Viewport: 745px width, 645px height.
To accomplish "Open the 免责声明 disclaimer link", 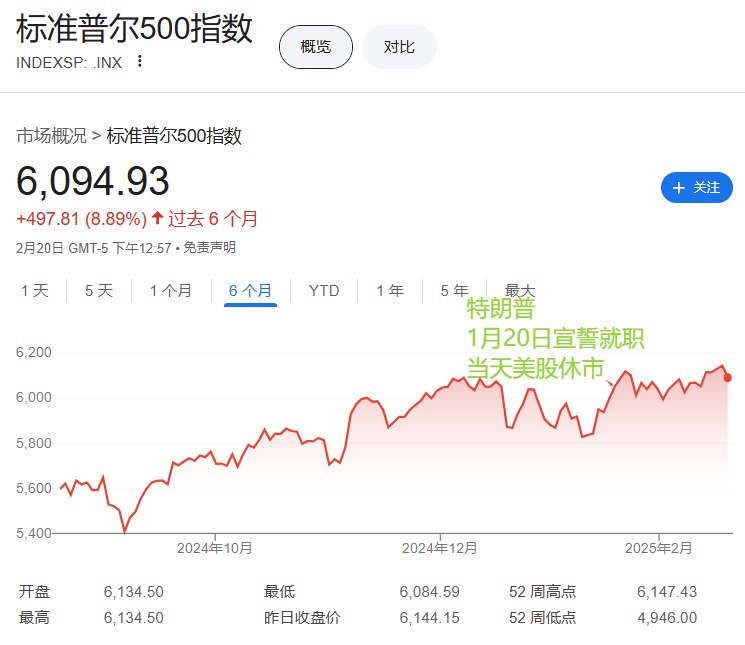I will 210,247.
